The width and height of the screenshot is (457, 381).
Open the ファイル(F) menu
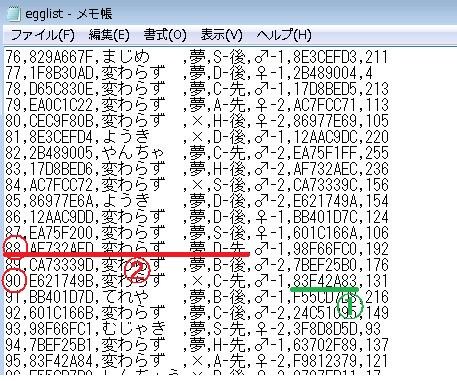tap(42, 35)
